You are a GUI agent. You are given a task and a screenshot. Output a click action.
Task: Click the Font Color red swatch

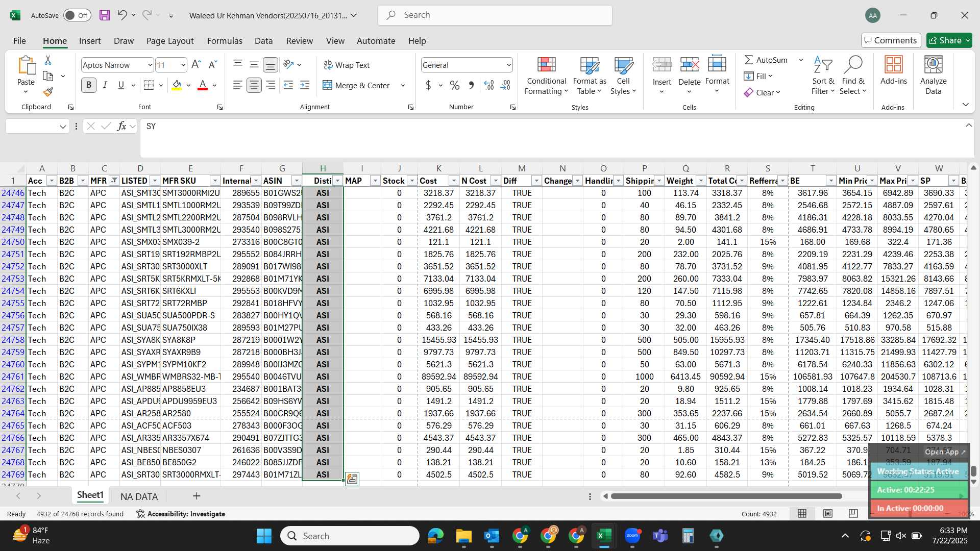[203, 85]
